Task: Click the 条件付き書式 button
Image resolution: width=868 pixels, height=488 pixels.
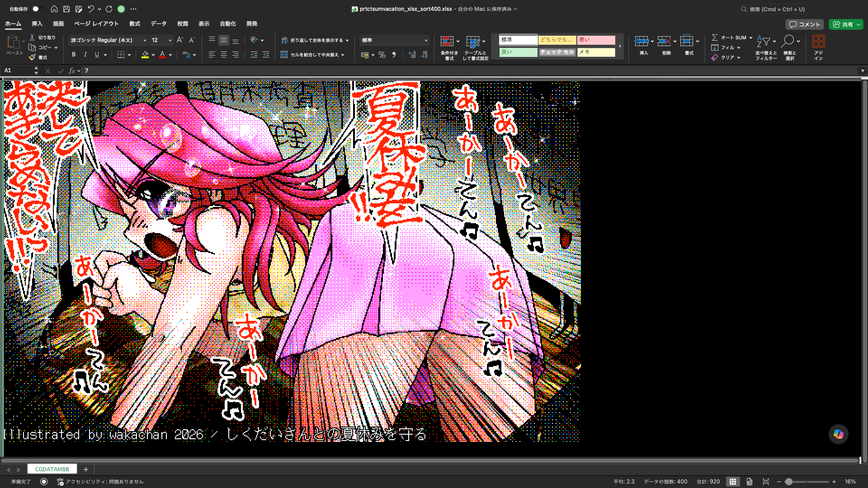Action: tap(449, 48)
